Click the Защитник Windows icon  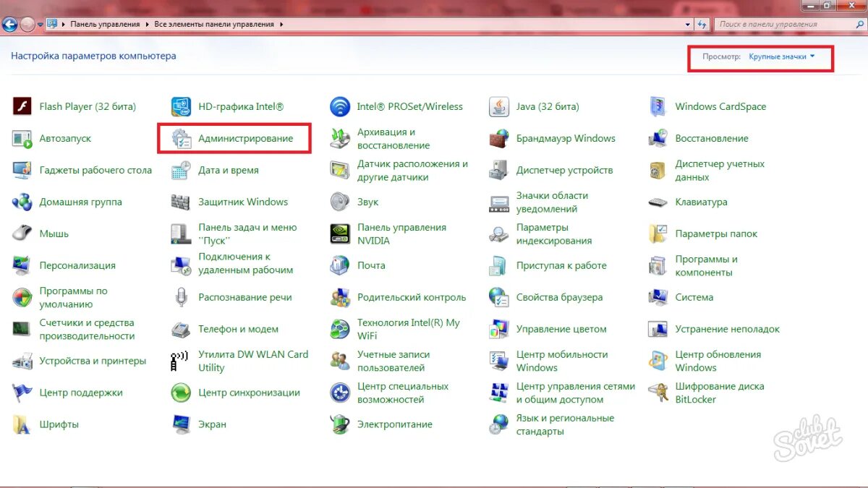pyautogui.click(x=181, y=202)
